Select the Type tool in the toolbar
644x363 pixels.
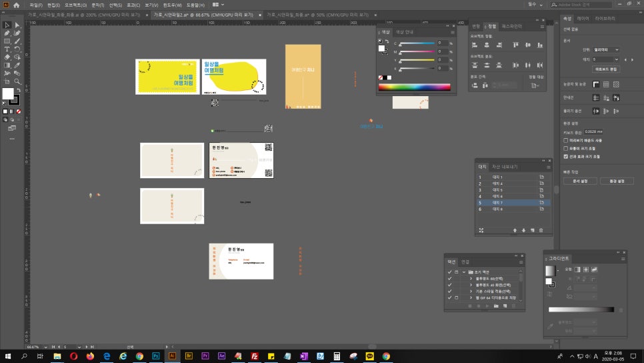(x=7, y=49)
